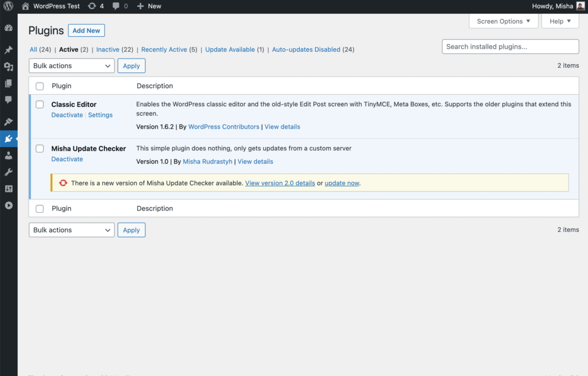Screen dimensions: 588x376
Task: Focus the Search installed plugins field
Action: pos(510,46)
